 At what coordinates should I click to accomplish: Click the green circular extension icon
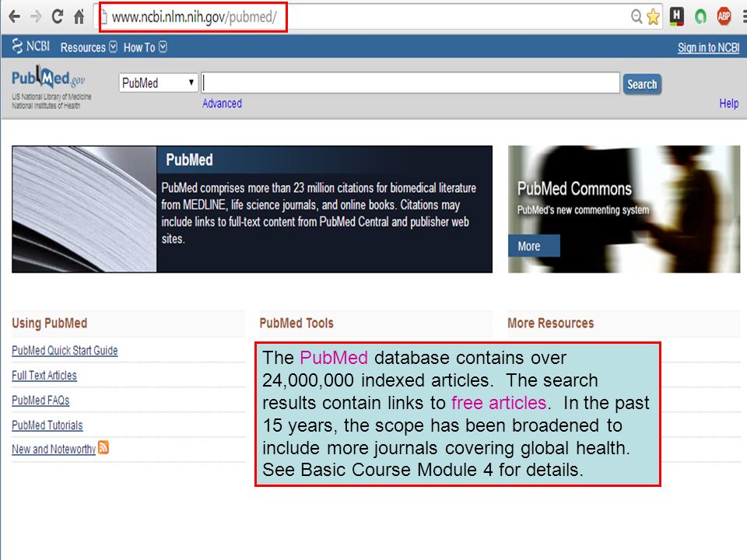click(700, 17)
